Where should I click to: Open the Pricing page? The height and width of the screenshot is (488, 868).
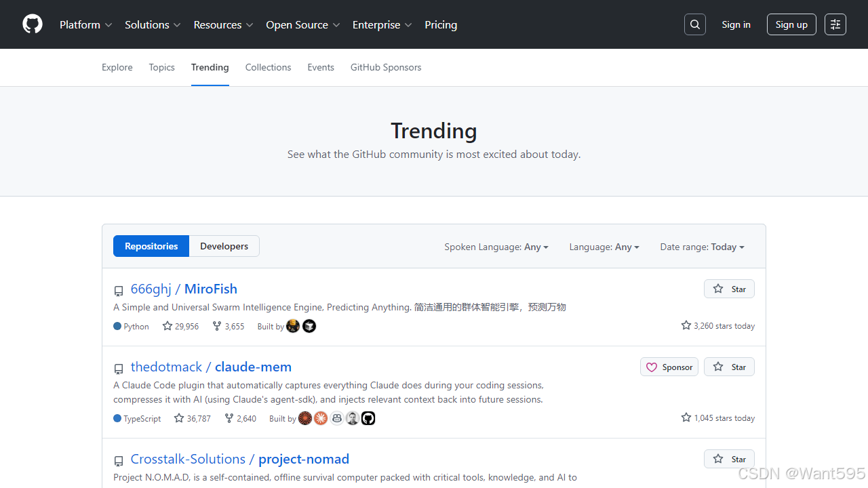coord(441,24)
